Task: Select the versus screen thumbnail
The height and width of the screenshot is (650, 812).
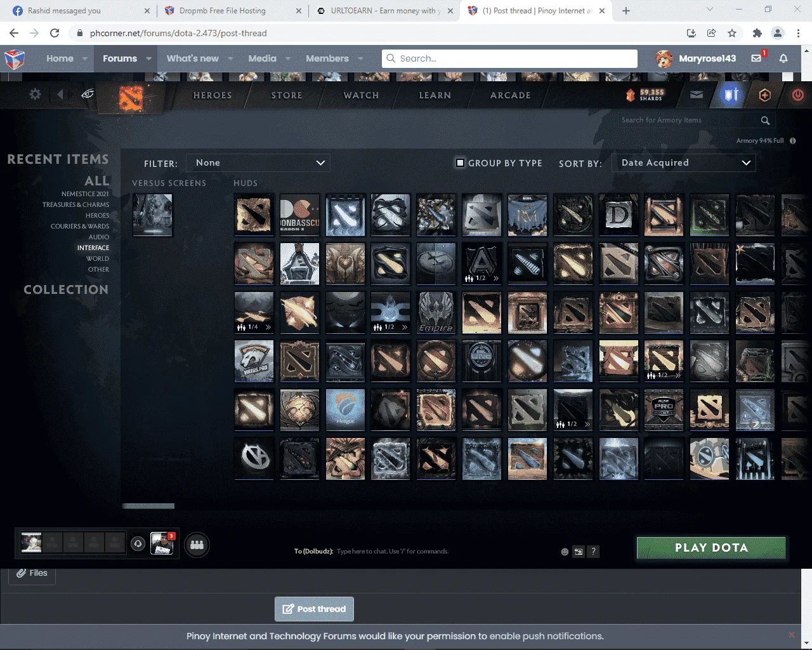Action: [x=152, y=215]
